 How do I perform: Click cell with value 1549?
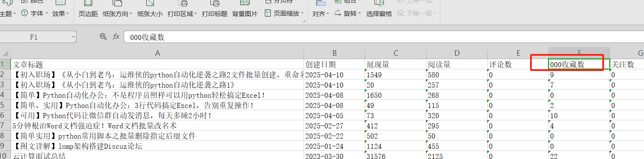point(396,74)
